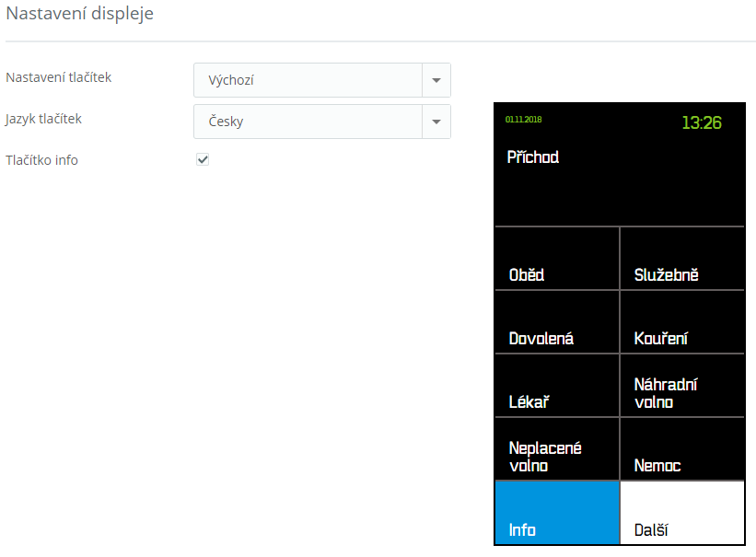Image resolution: width=756 pixels, height=557 pixels.
Task: Select the Dovolená button
Action: (557, 322)
